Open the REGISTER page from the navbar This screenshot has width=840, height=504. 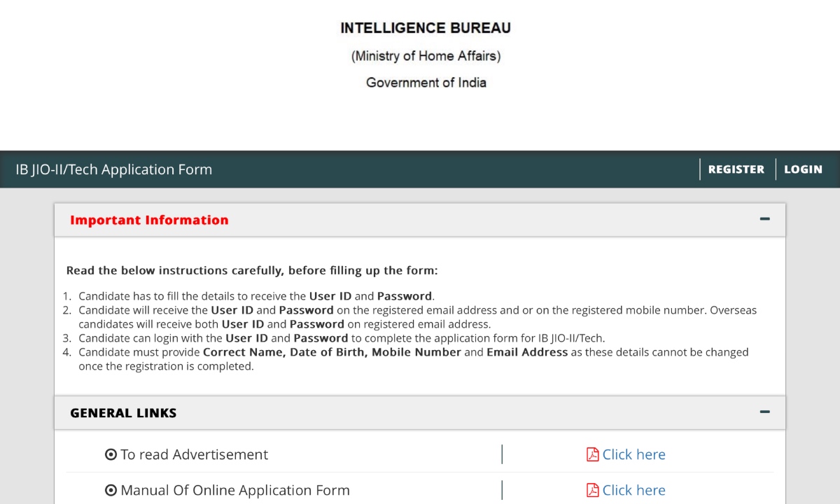[x=736, y=169]
